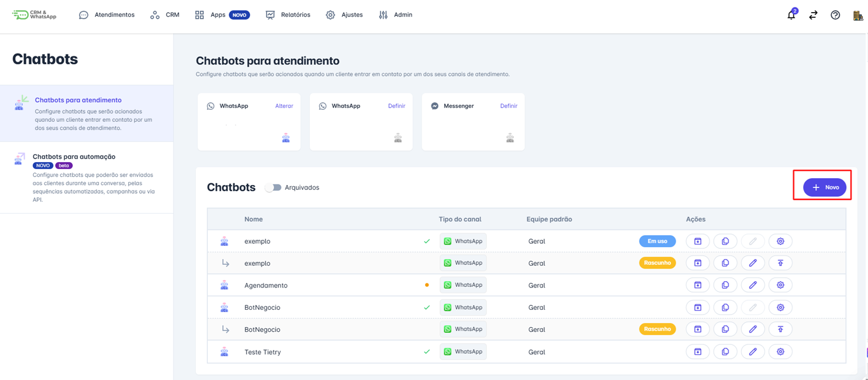Viewport: 868px width, 380px height.
Task: Open settings for the Teste Tietry chatbot
Action: [x=780, y=351]
